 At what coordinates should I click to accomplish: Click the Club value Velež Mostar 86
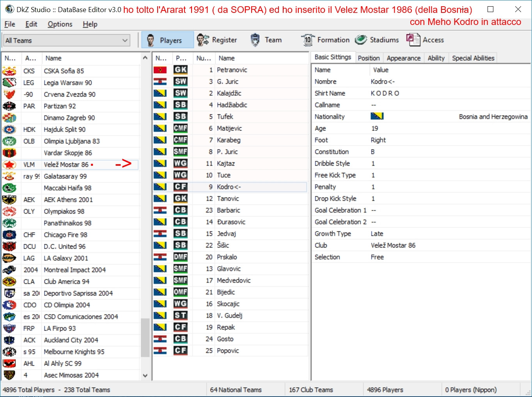tap(393, 245)
